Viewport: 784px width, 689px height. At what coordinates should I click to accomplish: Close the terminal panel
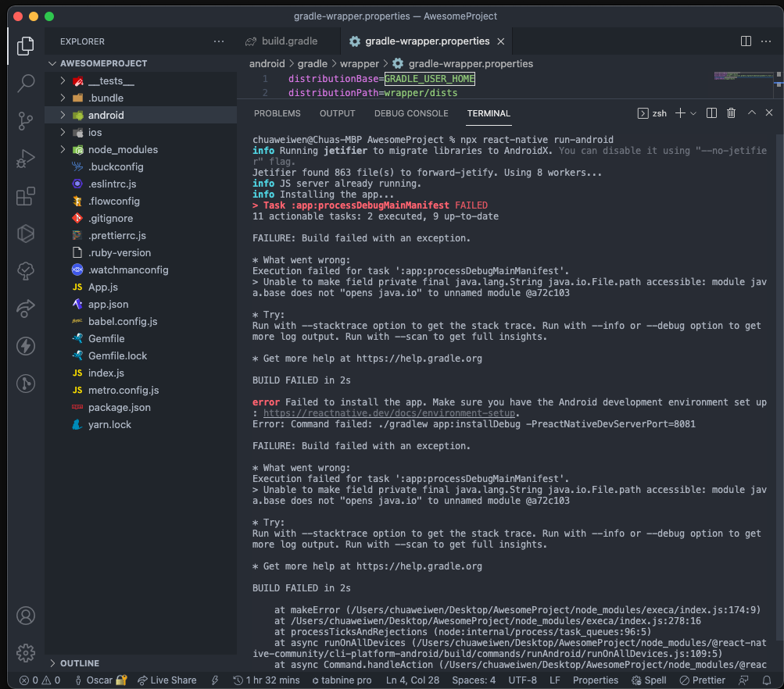pos(769,113)
